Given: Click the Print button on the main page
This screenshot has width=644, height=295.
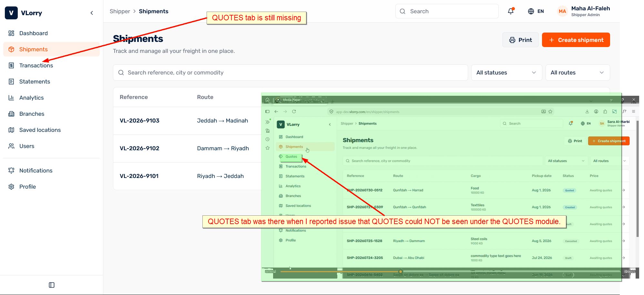Looking at the screenshot, I should pos(520,40).
